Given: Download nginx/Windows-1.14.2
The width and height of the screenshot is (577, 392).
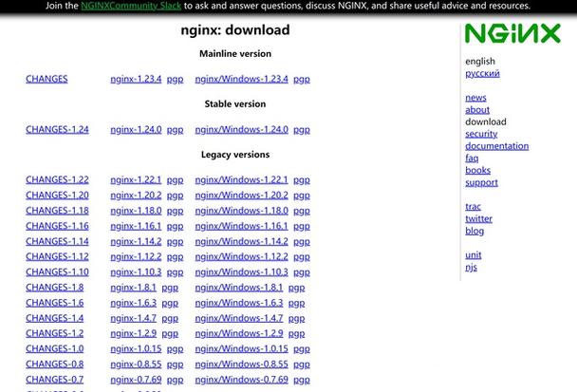Looking at the screenshot, I should click(x=241, y=241).
